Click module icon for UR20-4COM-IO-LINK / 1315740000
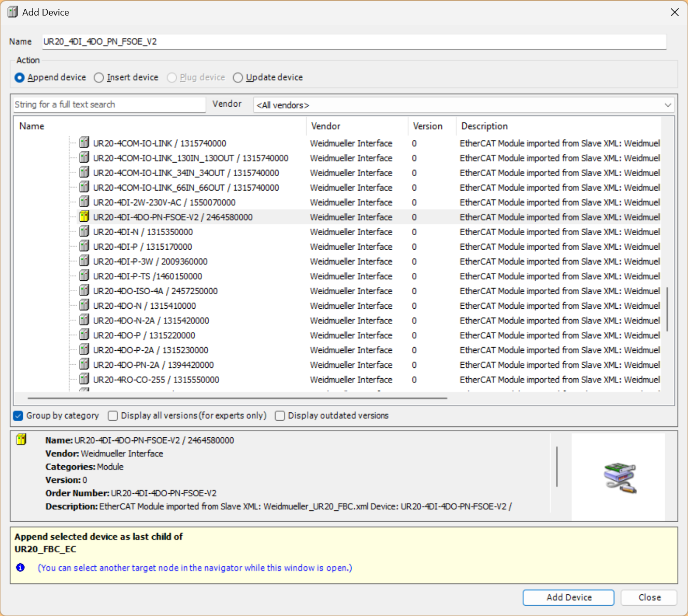Screen dimensions: 688x616 (x=84, y=142)
